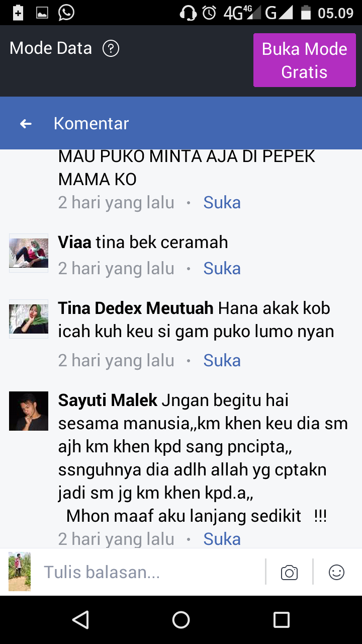Tap the camera icon in reply bar
Image resolution: width=362 pixels, height=644 pixels.
point(289,573)
